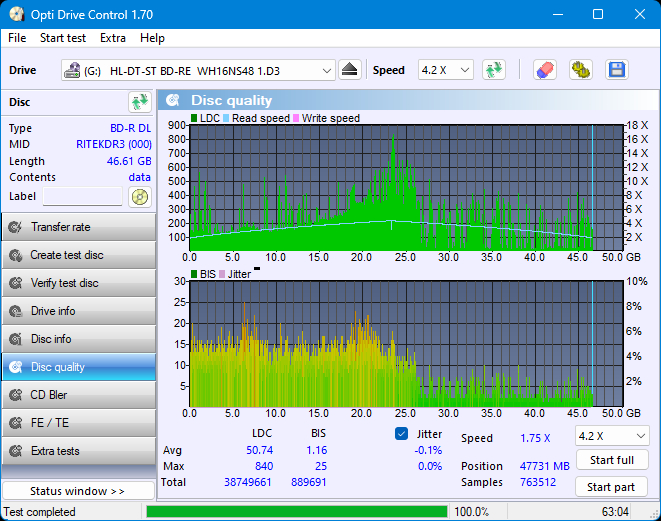Expand the drive selection dropdown
The height and width of the screenshot is (521, 661).
tap(326, 71)
